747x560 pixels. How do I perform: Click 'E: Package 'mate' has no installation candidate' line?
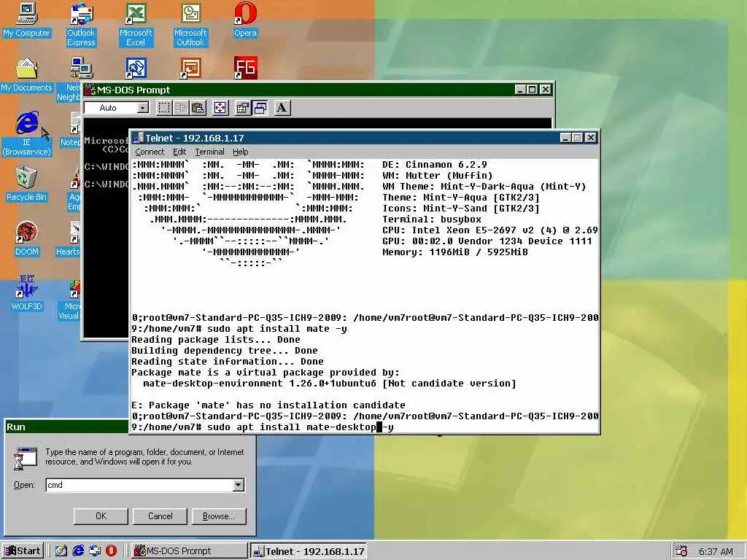coord(268,405)
